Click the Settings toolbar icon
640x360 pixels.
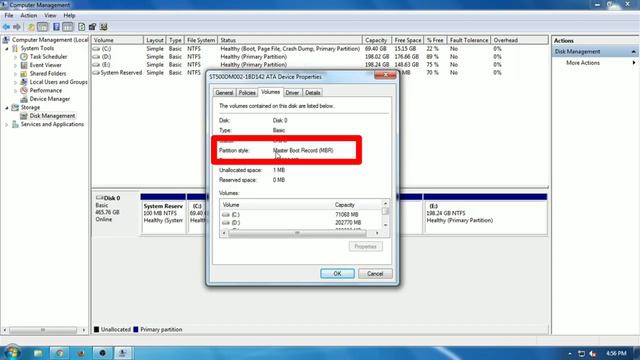click(x=93, y=27)
